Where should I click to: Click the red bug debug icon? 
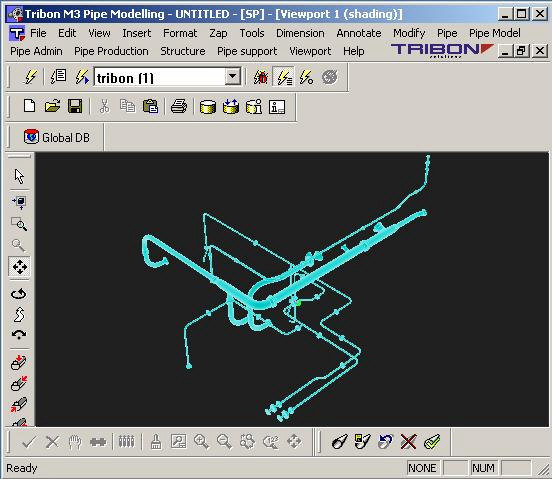click(261, 77)
